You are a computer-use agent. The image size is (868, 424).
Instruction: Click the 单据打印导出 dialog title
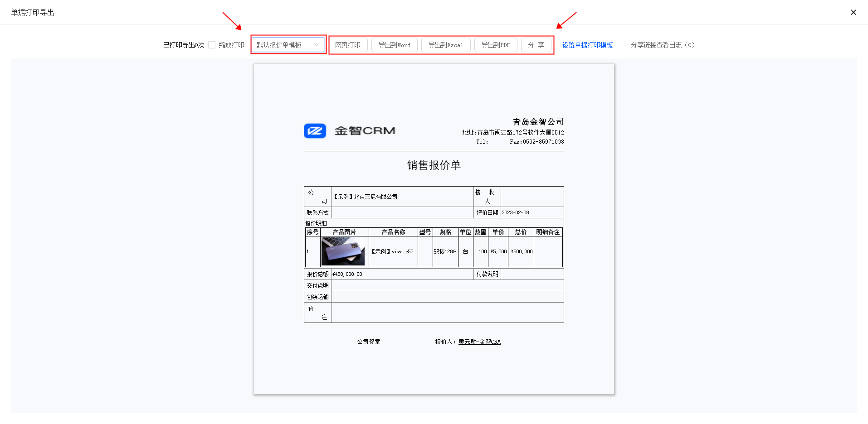(33, 12)
